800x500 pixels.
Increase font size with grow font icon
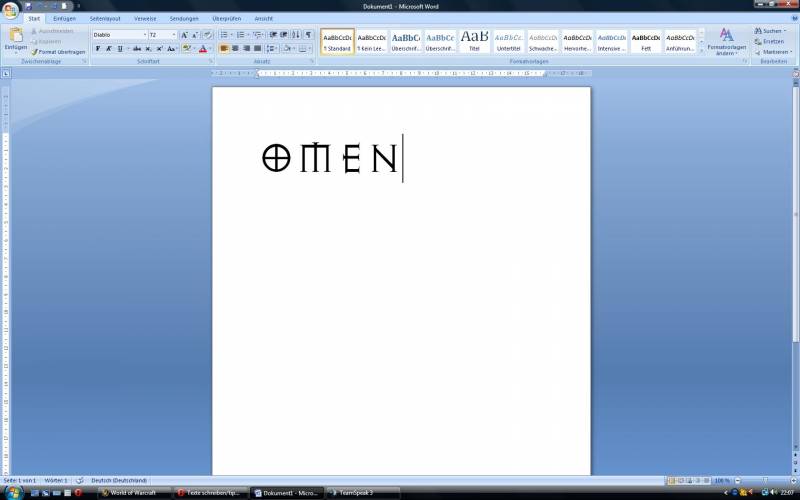pos(184,35)
